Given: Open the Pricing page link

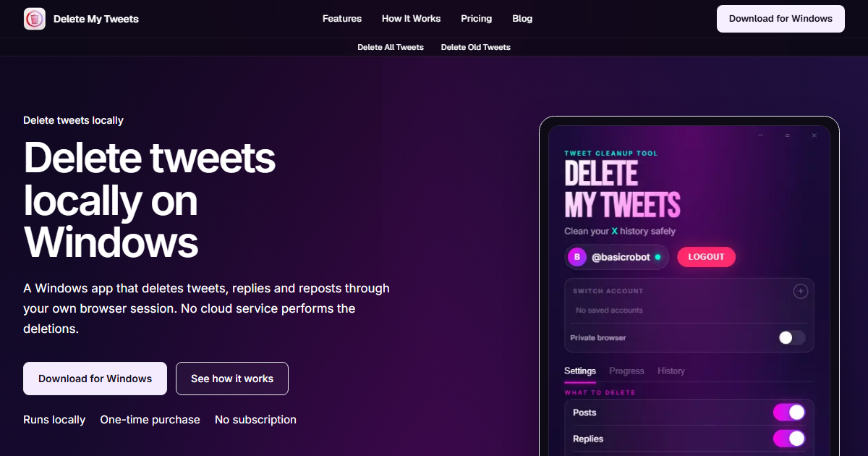Looking at the screenshot, I should (476, 19).
